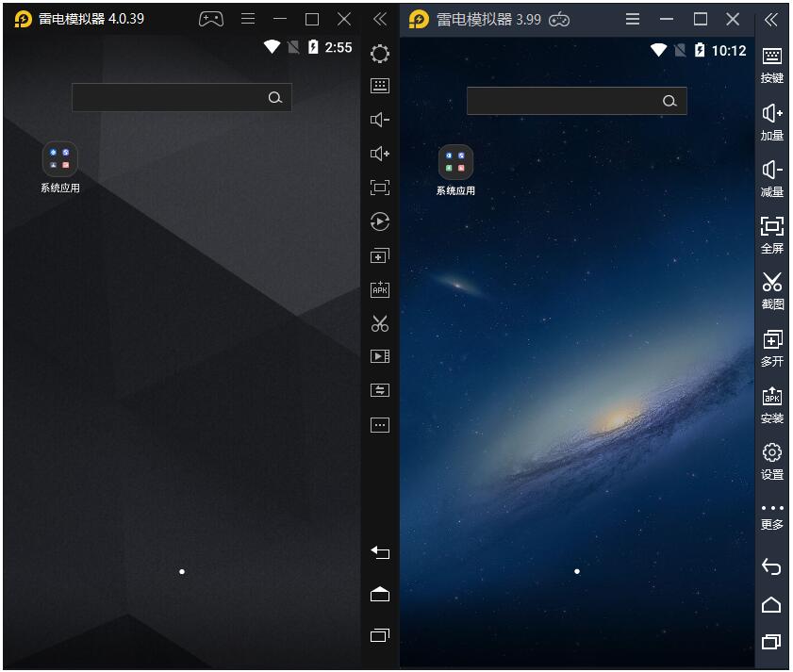Screen dimensions: 793x672
Task: Select the scissors screenshot icon in left sidebar
Action: tap(379, 323)
